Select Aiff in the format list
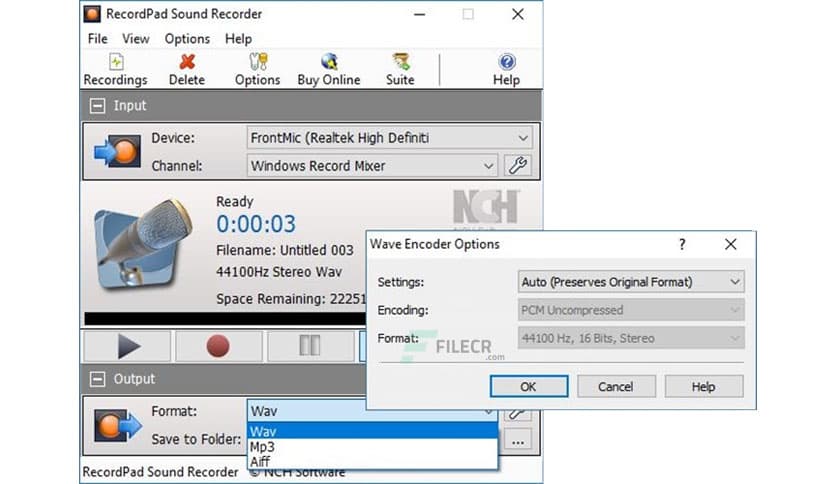The height and width of the screenshot is (484, 836). (373, 461)
